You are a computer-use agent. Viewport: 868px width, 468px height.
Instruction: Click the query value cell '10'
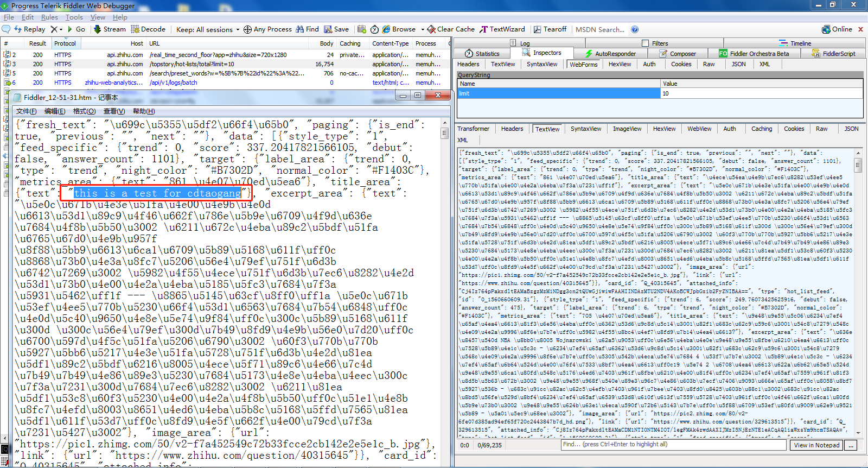click(762, 93)
